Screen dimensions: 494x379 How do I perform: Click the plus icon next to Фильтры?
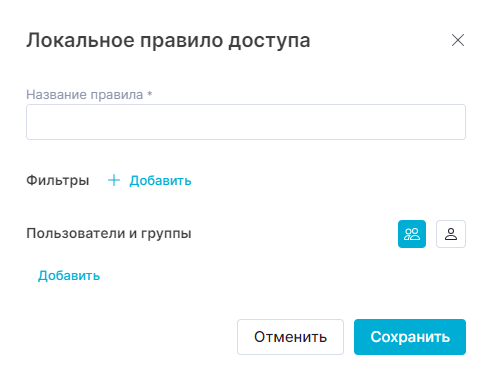114,180
